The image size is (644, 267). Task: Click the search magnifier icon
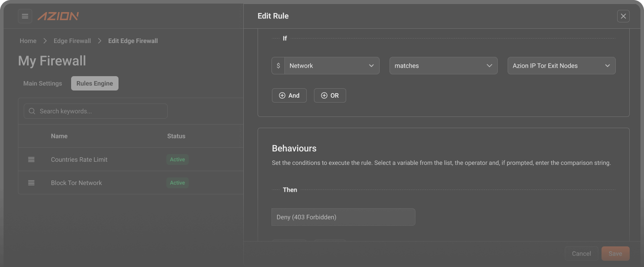(x=32, y=111)
